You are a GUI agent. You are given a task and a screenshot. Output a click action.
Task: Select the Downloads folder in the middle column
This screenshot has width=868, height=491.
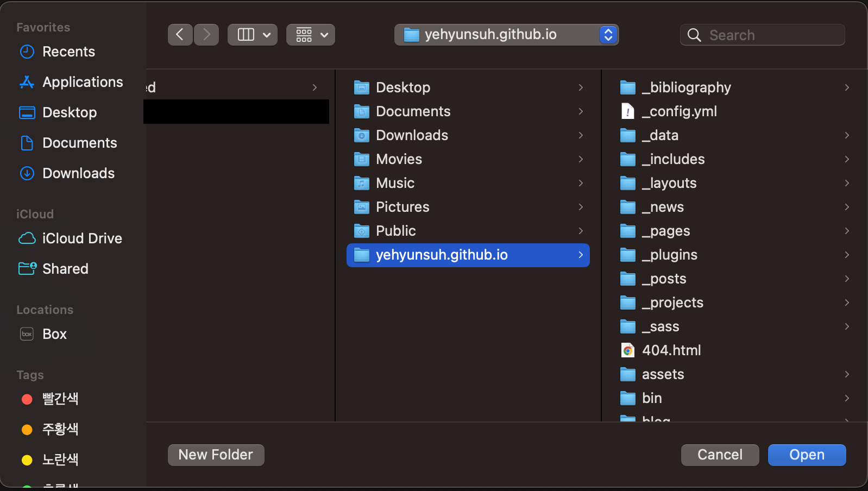click(468, 135)
